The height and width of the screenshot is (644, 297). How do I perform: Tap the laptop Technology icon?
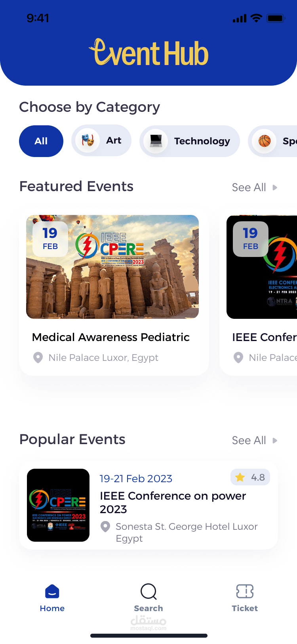[156, 141]
